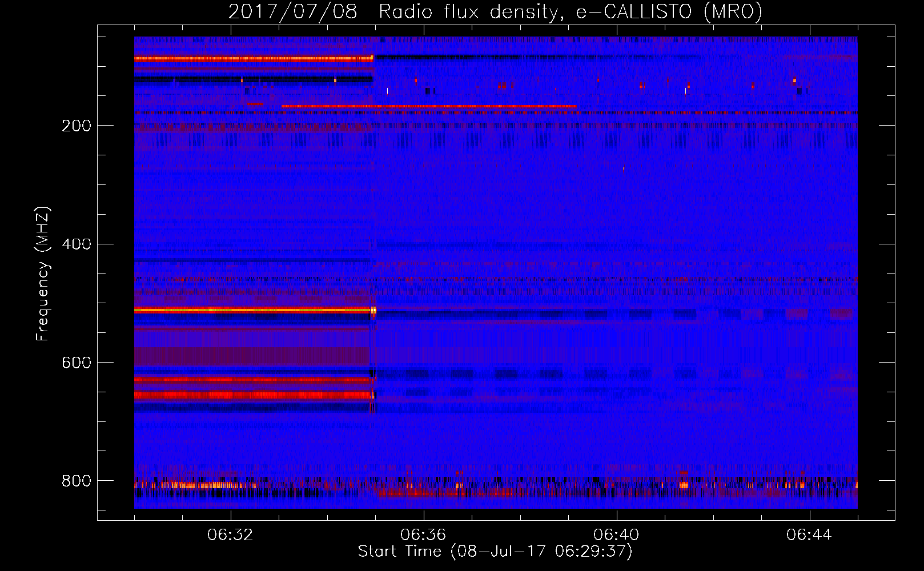Click the 06:32 time tick label

pyautogui.click(x=230, y=535)
